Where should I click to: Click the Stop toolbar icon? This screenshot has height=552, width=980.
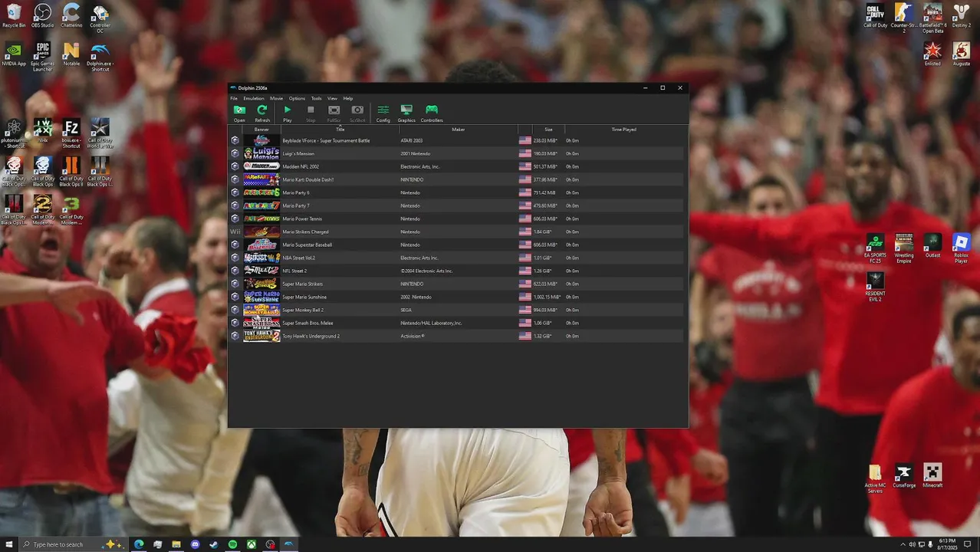[311, 113]
